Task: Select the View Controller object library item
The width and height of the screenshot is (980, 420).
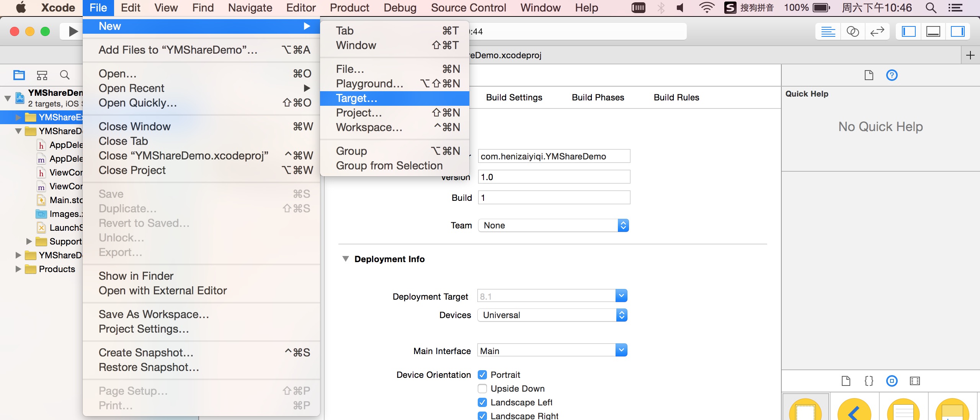Action: click(805, 407)
